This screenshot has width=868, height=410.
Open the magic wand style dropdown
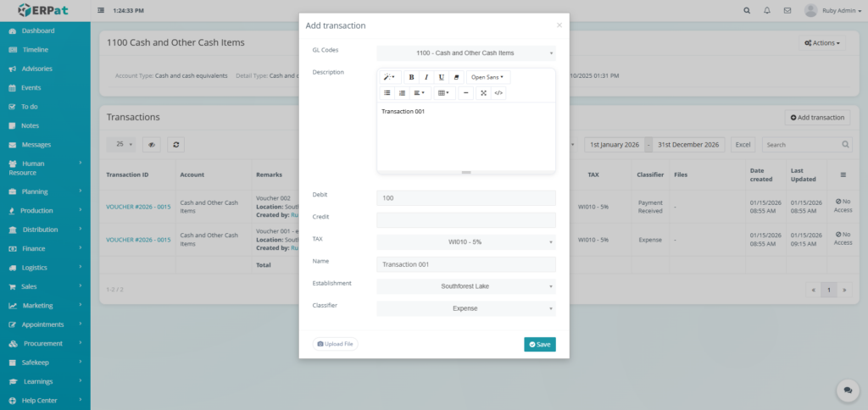click(390, 77)
